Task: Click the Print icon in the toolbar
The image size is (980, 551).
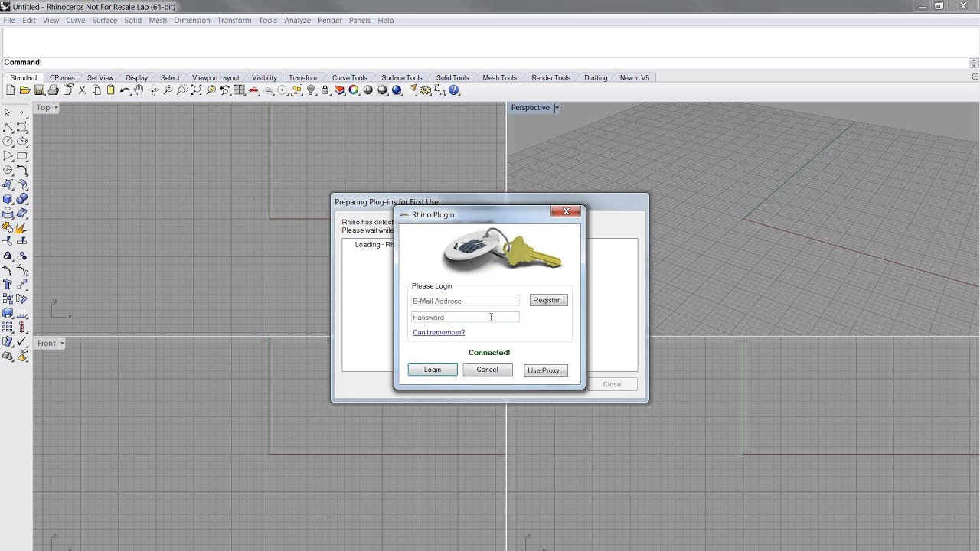Action: pos(53,90)
